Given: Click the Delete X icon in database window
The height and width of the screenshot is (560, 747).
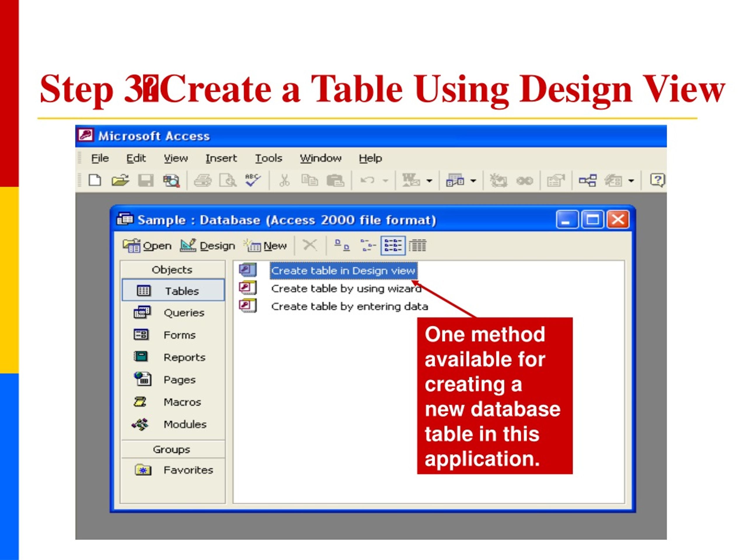Looking at the screenshot, I should [x=310, y=245].
